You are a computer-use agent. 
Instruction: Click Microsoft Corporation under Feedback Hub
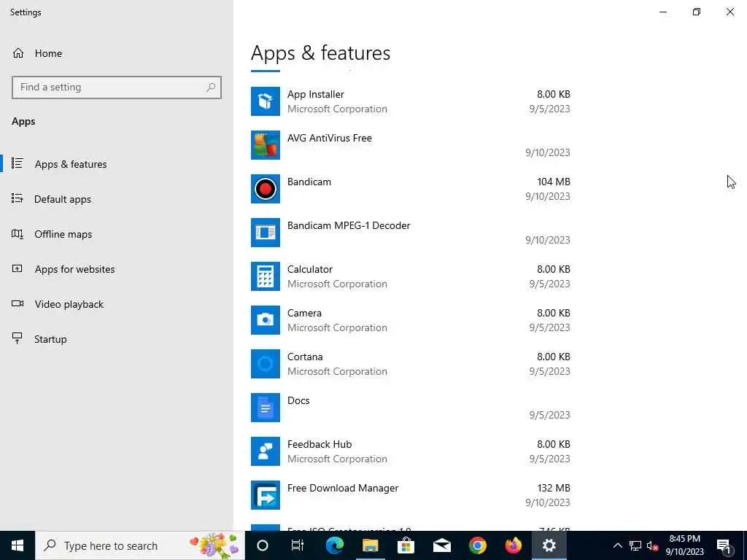pos(337,459)
